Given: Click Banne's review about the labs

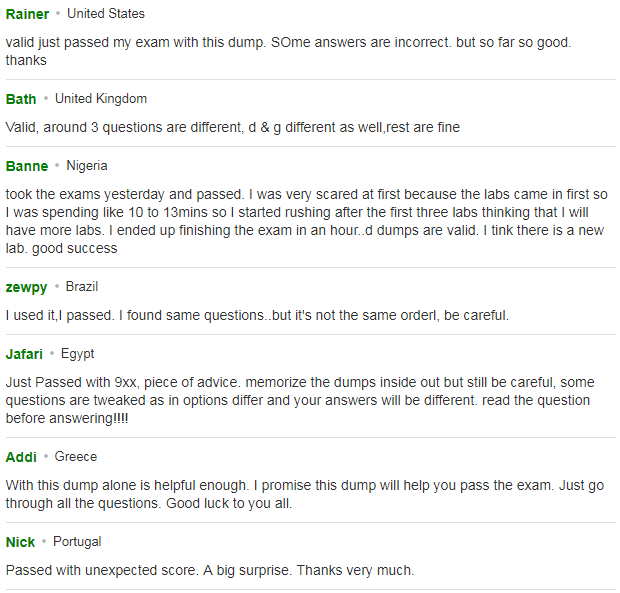Looking at the screenshot, I should pyautogui.click(x=306, y=221).
